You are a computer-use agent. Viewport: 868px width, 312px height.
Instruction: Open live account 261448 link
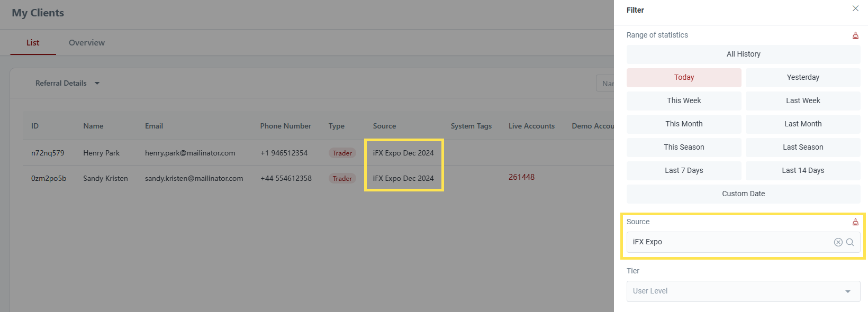coord(521,177)
